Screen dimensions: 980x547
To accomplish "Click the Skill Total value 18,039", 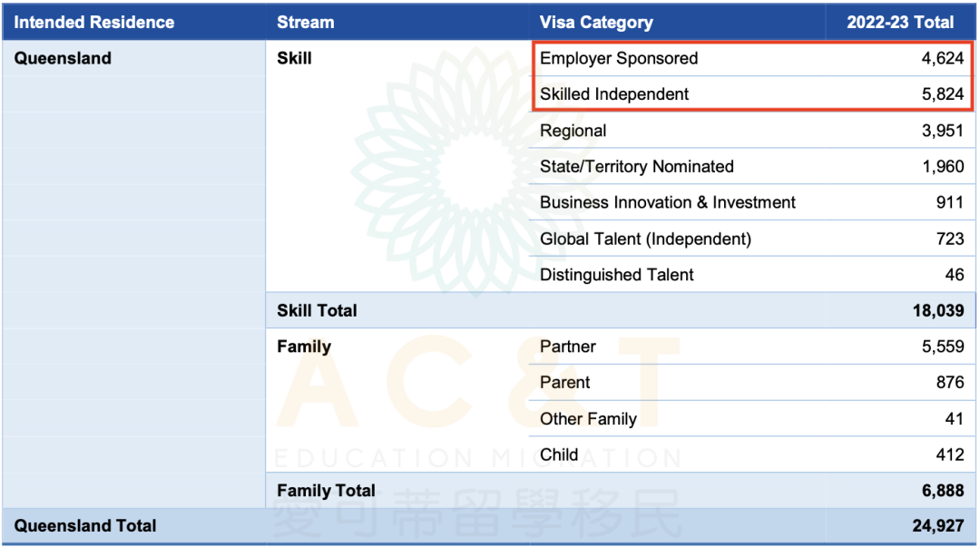I will click(x=937, y=311).
